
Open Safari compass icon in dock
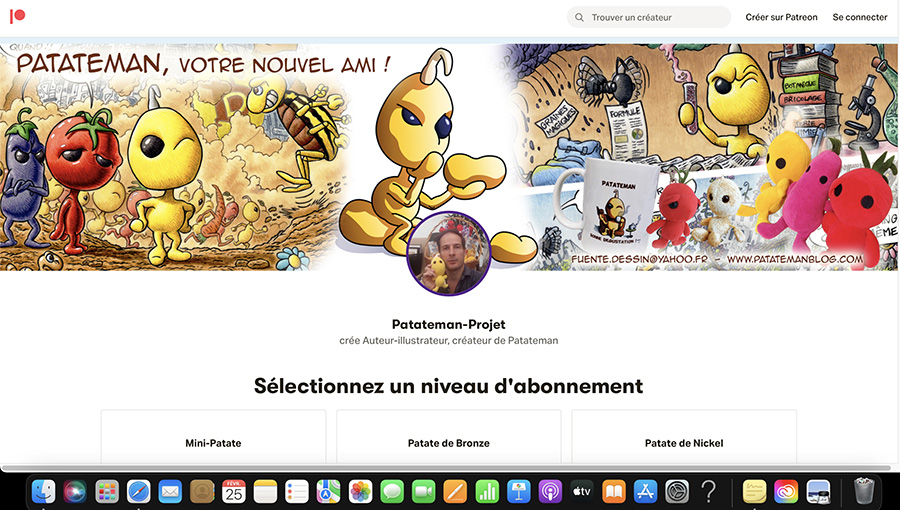point(138,492)
